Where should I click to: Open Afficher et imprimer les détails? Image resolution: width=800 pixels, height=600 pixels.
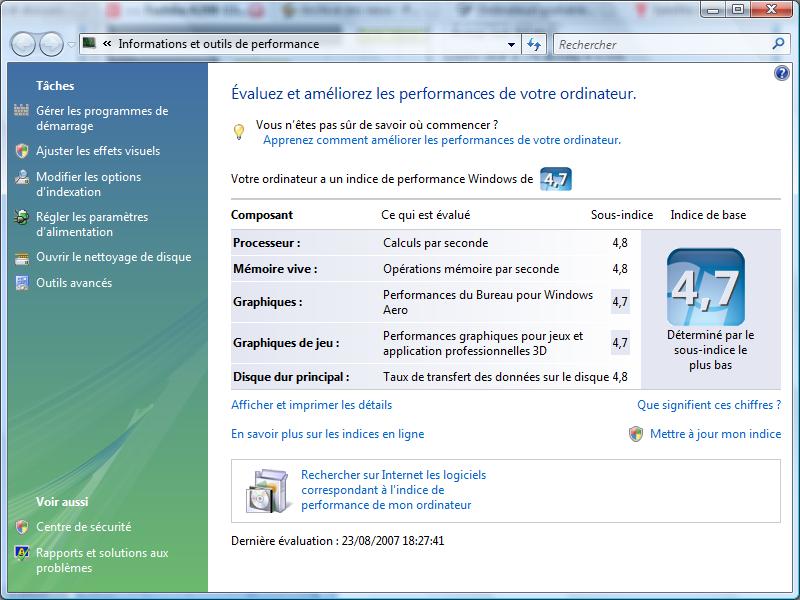click(311, 405)
